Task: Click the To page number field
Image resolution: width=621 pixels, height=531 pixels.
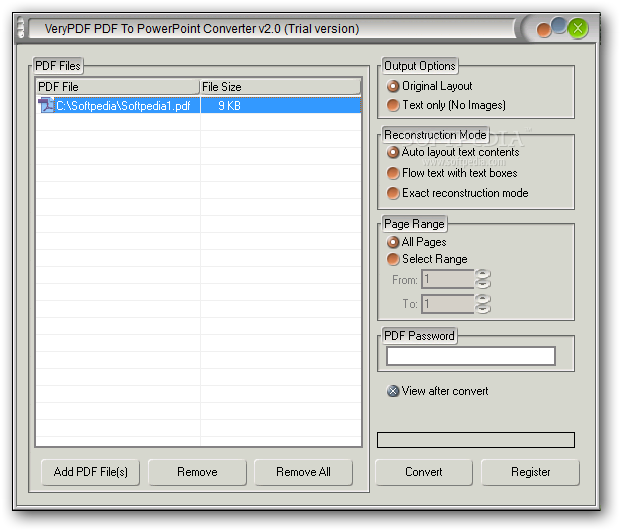Action: click(448, 304)
